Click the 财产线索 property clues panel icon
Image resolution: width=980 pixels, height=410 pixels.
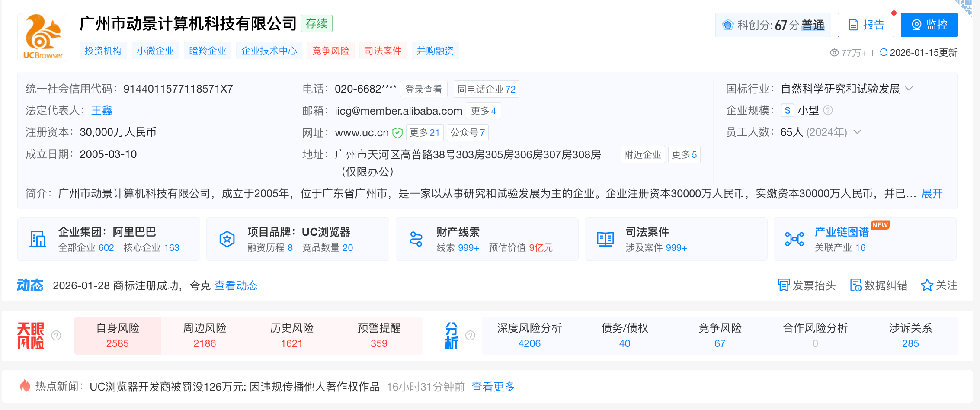click(416, 239)
